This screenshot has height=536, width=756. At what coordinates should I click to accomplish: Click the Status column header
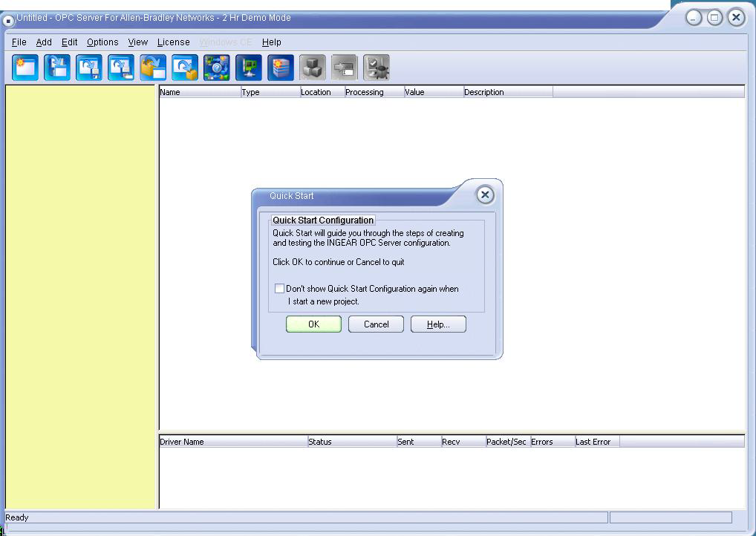coord(352,442)
